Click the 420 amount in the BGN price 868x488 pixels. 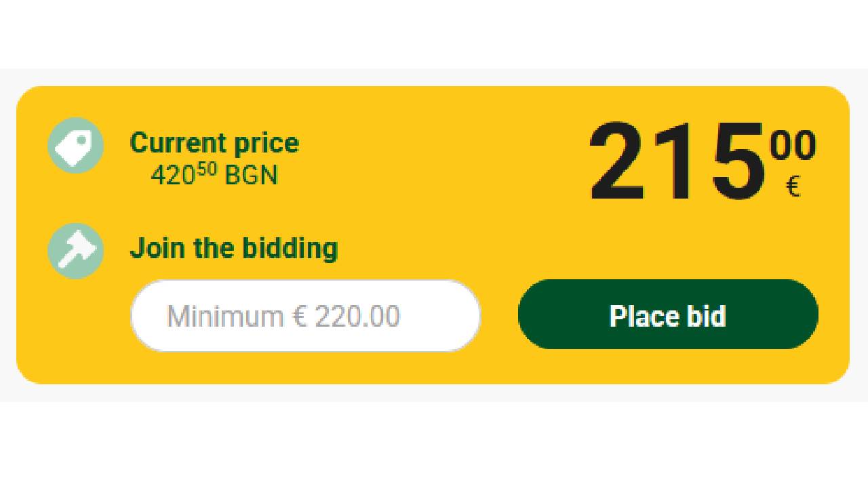click(x=173, y=176)
